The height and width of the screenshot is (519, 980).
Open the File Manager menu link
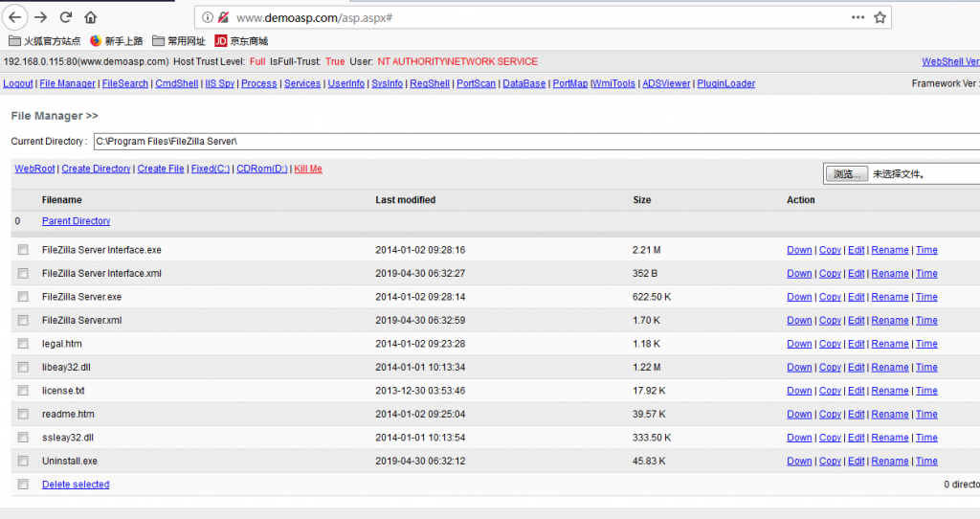68,83
